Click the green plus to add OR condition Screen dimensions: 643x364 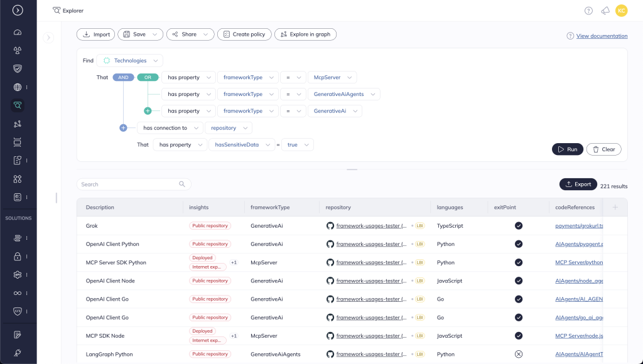coord(148,111)
